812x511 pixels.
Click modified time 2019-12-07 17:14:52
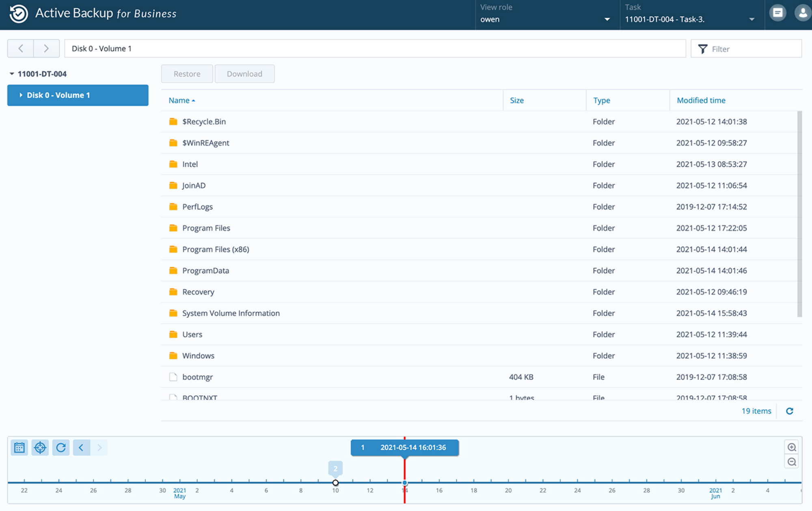point(711,207)
